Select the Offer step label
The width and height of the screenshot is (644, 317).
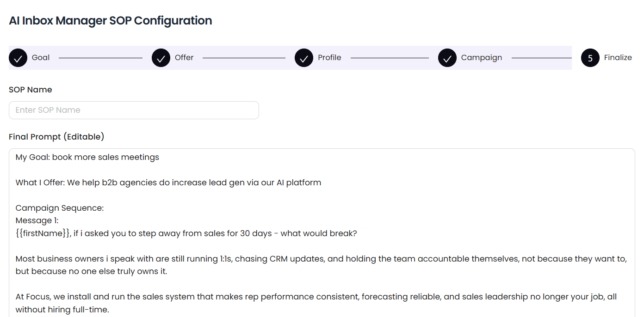click(184, 57)
